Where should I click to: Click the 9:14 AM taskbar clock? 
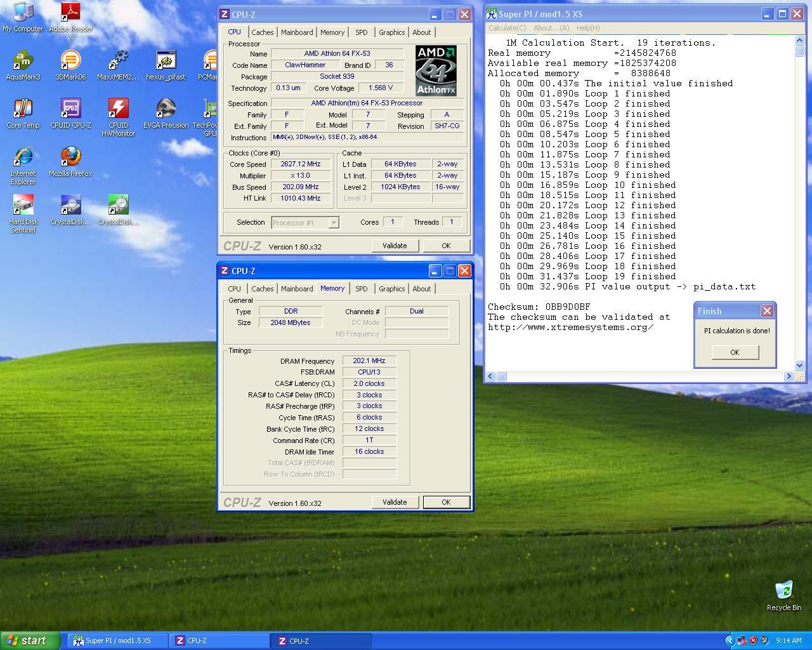(x=789, y=640)
